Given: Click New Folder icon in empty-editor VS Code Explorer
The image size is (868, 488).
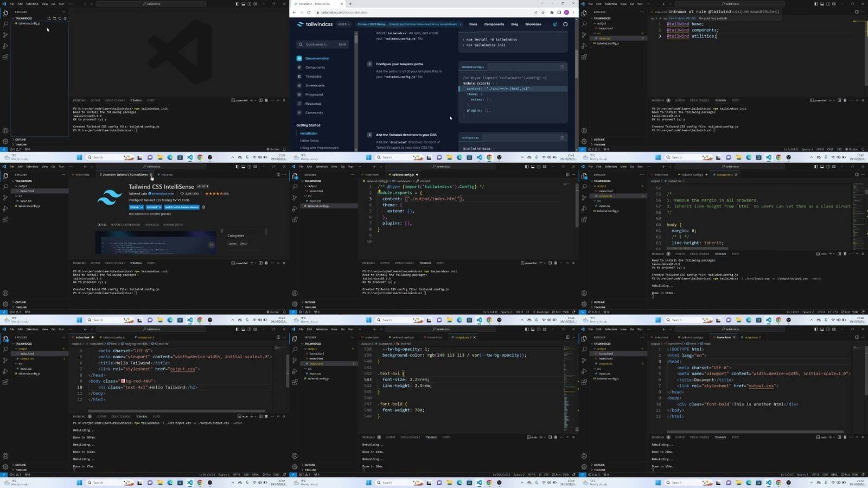Looking at the screenshot, I should (x=54, y=18).
